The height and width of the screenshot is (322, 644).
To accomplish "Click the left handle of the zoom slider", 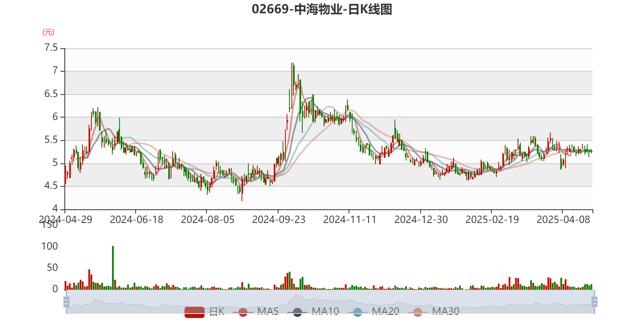I will point(66,301).
